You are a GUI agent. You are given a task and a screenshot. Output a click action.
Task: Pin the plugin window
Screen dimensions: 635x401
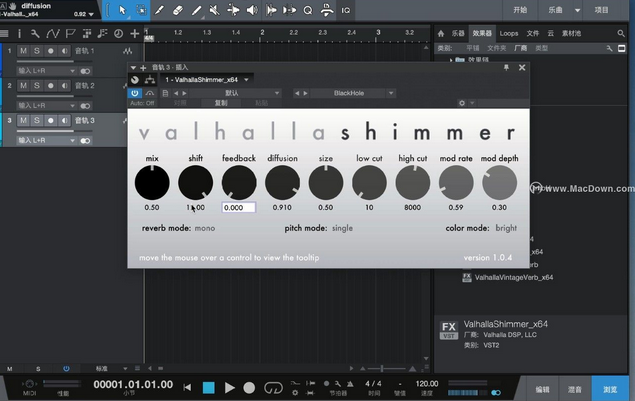506,68
